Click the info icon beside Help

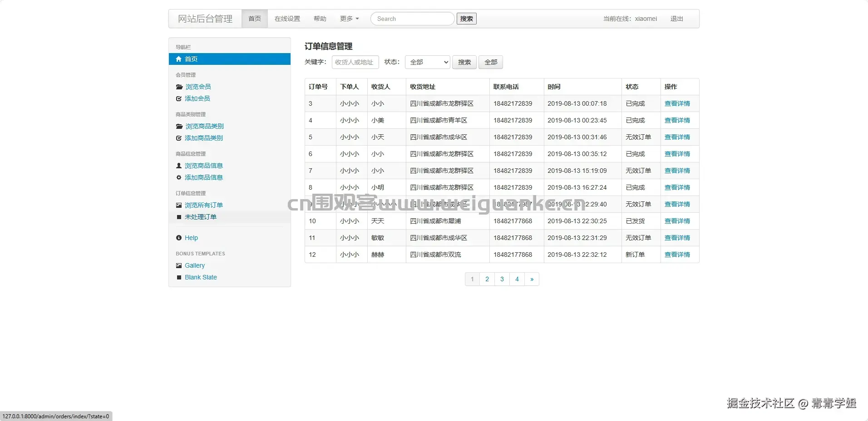coord(179,238)
